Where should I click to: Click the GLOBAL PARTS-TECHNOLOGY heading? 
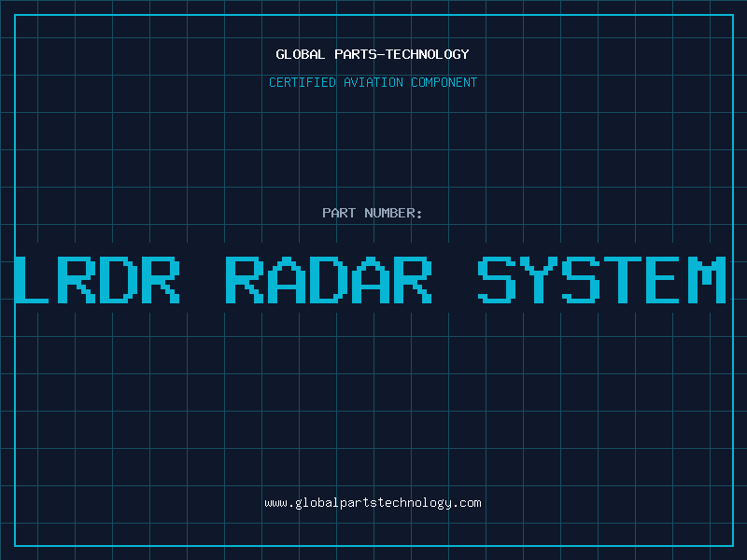click(373, 54)
